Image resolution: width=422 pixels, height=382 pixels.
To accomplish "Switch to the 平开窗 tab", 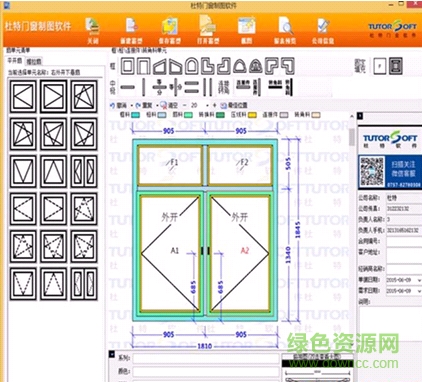I will (15, 61).
